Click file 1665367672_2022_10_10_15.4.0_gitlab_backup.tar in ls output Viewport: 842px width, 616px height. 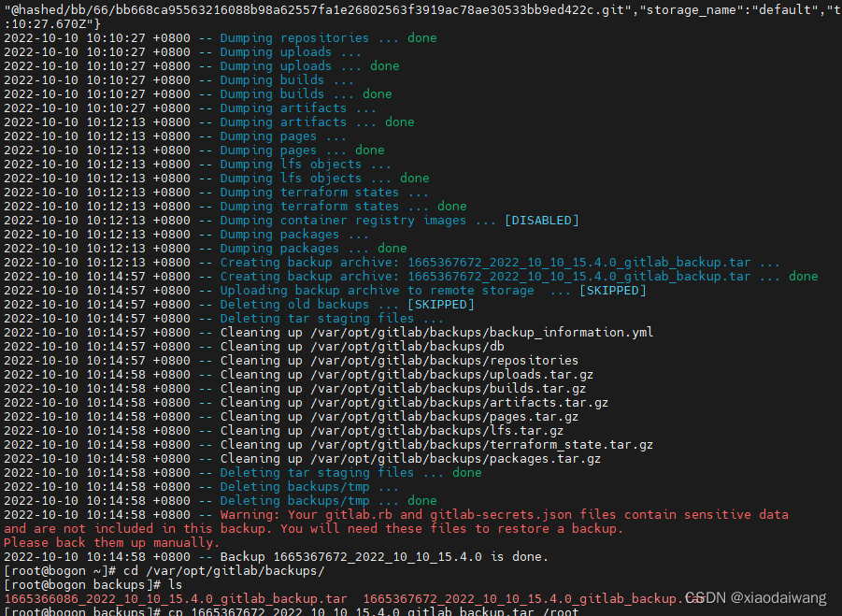pyautogui.click(x=535, y=599)
